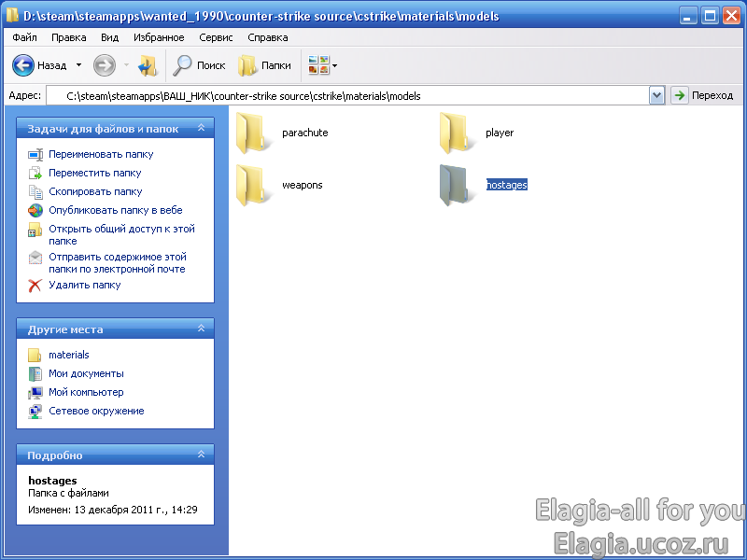Click Переименовать папку link
The width and height of the screenshot is (747, 560).
click(x=101, y=154)
